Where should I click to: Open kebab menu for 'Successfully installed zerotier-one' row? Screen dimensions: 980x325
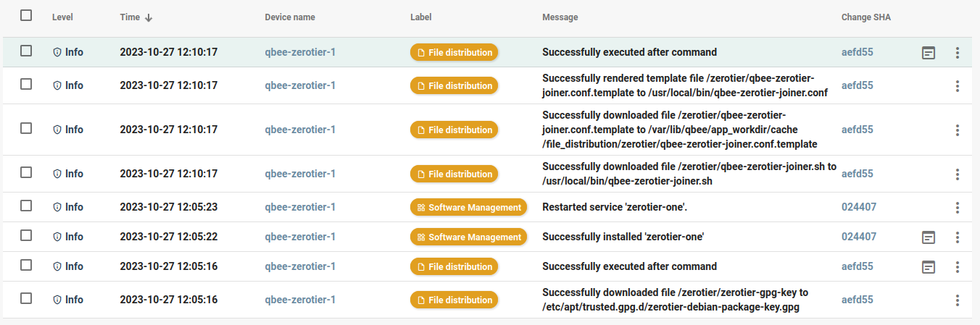coord(958,237)
